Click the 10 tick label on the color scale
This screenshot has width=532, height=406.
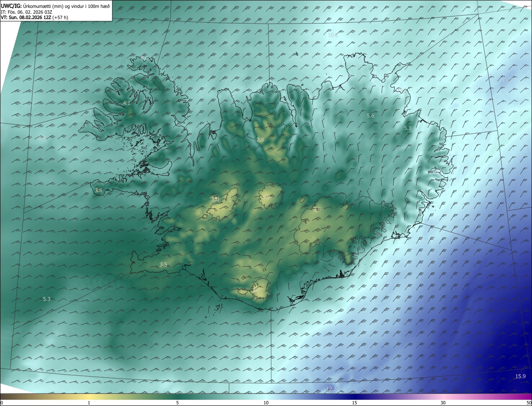pyautogui.click(x=266, y=403)
